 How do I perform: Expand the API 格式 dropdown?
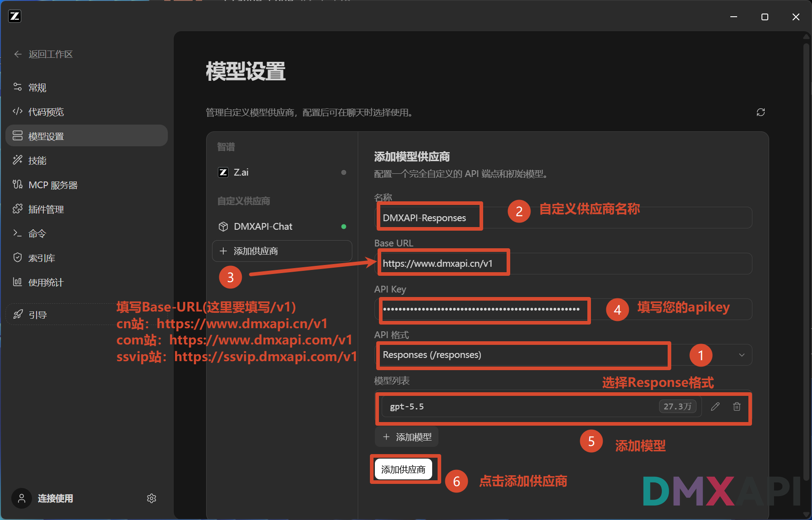pyautogui.click(x=563, y=355)
